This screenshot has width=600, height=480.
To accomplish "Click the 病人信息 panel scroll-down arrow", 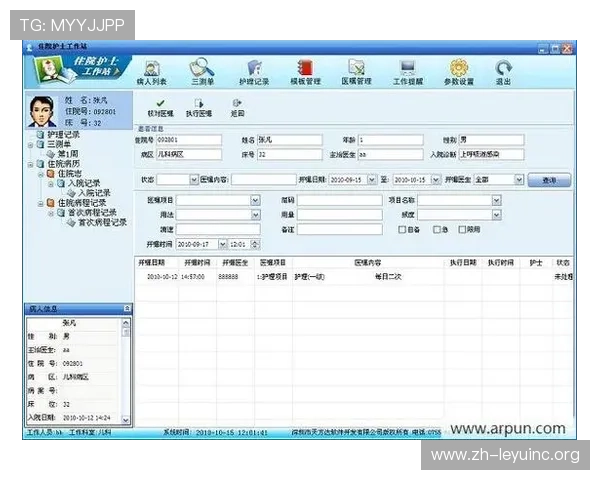I will 126,420.
